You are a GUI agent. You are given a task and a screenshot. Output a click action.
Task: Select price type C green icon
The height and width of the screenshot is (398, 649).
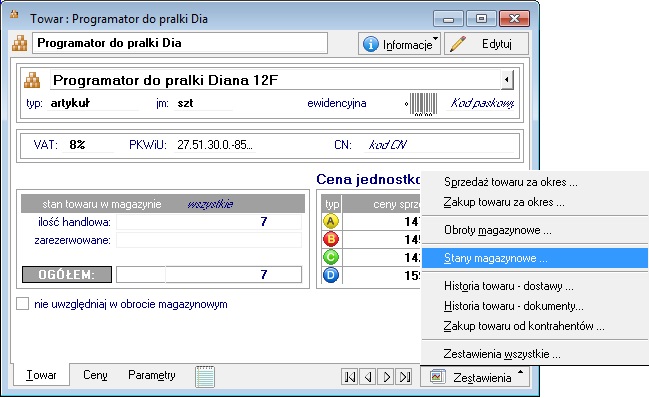coord(331,257)
